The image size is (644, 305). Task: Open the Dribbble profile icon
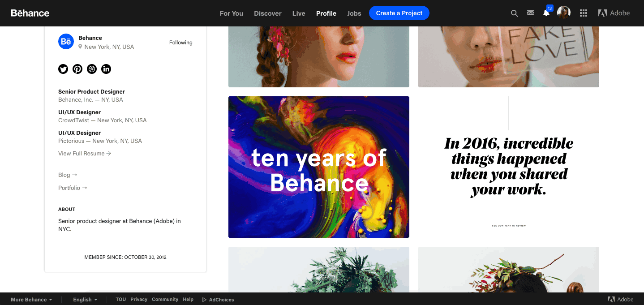(x=92, y=69)
